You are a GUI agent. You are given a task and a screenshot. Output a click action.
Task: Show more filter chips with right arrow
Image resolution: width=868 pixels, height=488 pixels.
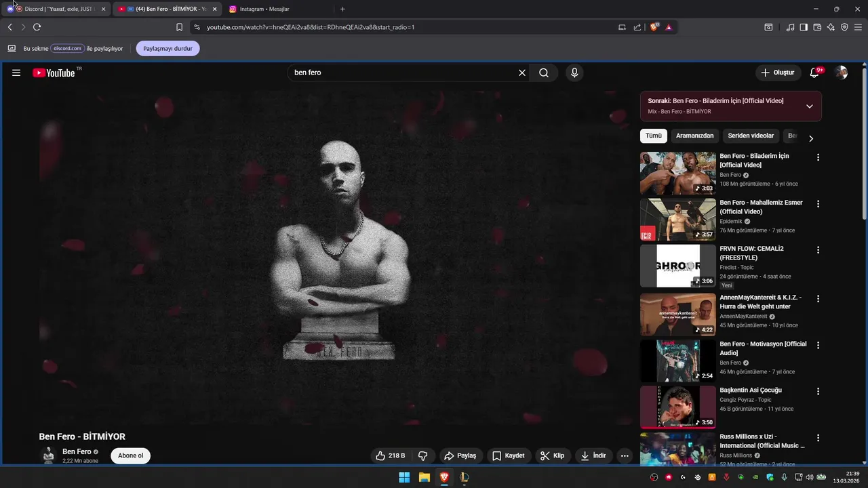pos(810,138)
